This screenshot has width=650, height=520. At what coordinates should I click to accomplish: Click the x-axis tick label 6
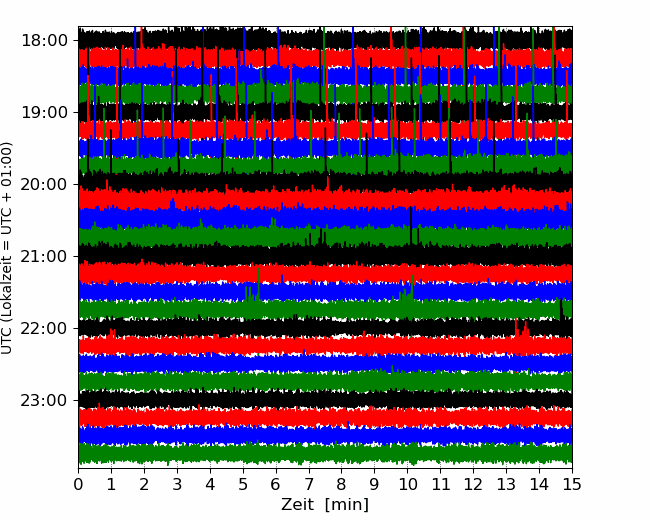coord(276,484)
